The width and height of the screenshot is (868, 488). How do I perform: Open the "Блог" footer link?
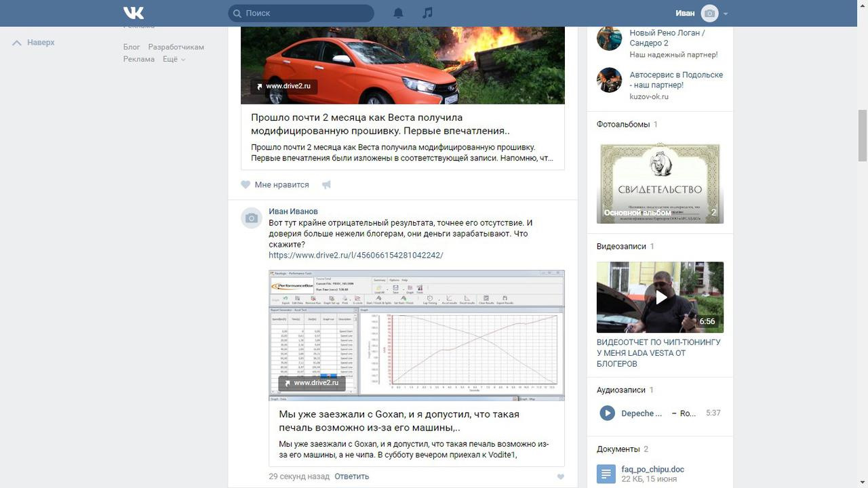[132, 47]
